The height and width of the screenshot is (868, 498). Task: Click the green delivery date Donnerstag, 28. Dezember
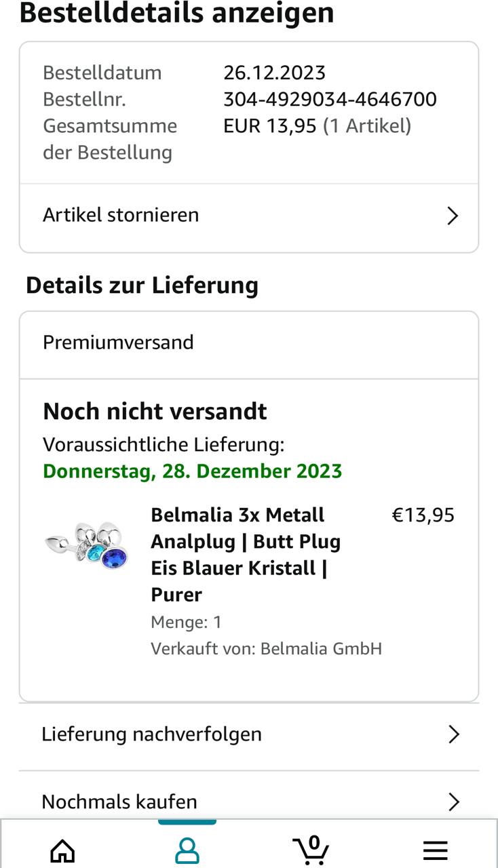[192, 471]
